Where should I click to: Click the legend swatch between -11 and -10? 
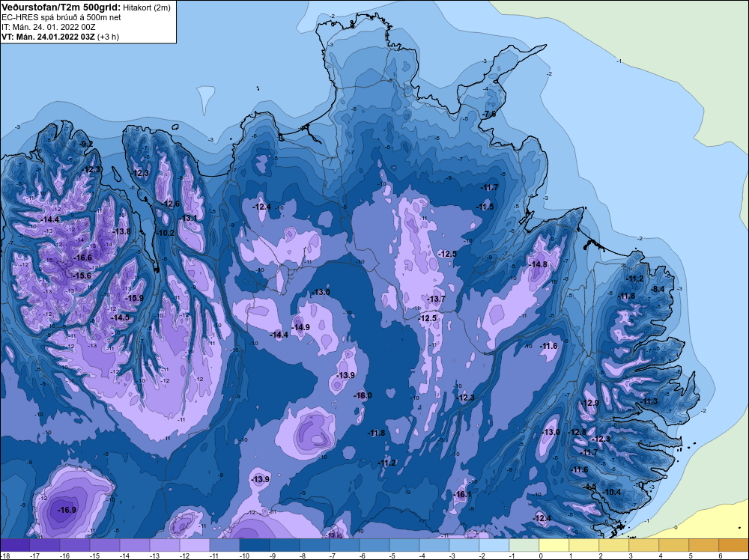click(x=225, y=545)
